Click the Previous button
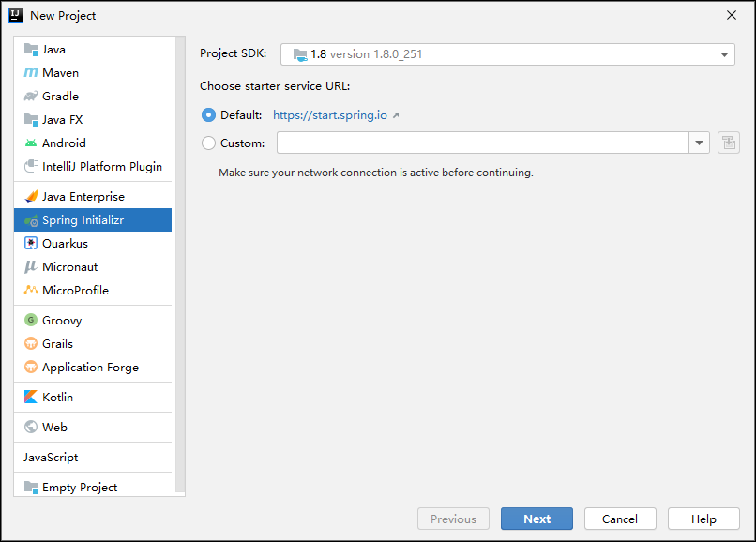This screenshot has height=542, width=756. click(x=453, y=519)
